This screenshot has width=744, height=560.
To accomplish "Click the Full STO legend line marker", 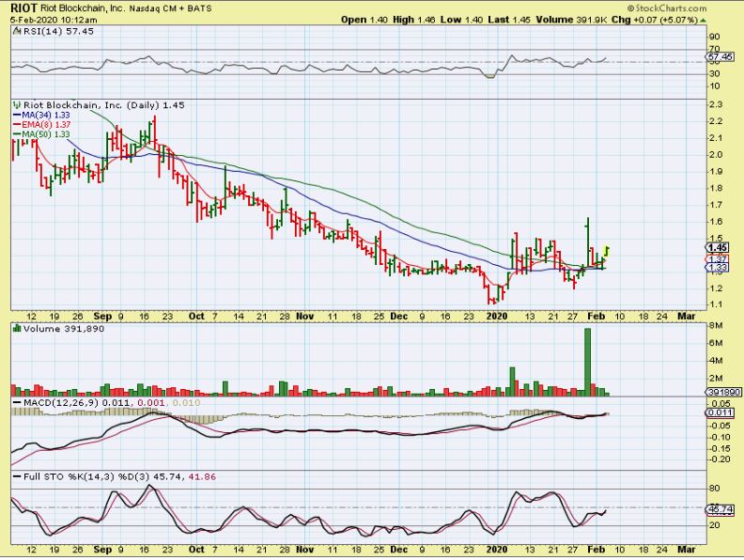I will (17, 476).
